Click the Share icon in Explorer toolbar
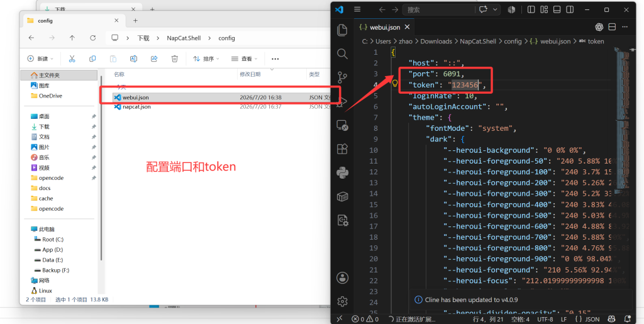This screenshot has width=644, height=324. 154,59
